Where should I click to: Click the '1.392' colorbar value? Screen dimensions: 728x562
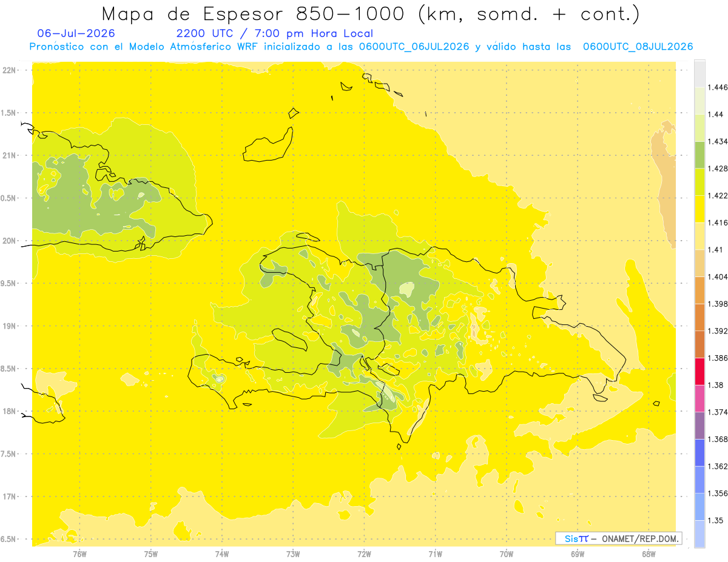(x=718, y=331)
